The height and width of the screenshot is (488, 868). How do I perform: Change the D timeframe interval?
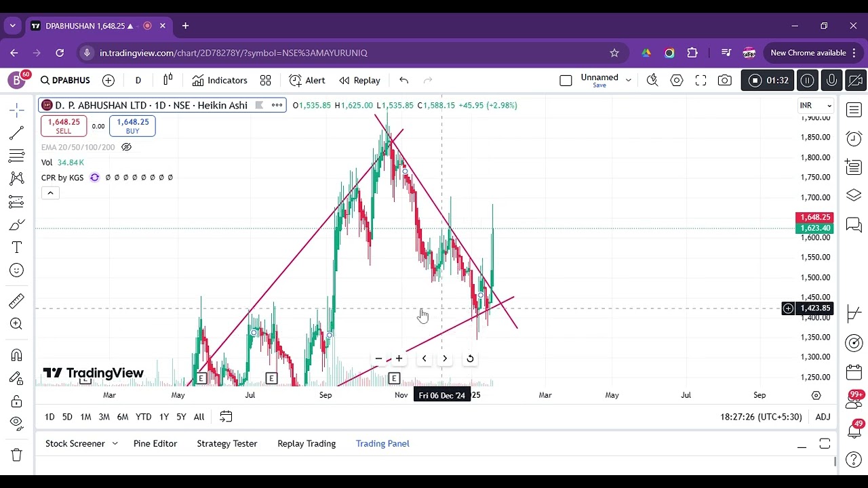138,80
